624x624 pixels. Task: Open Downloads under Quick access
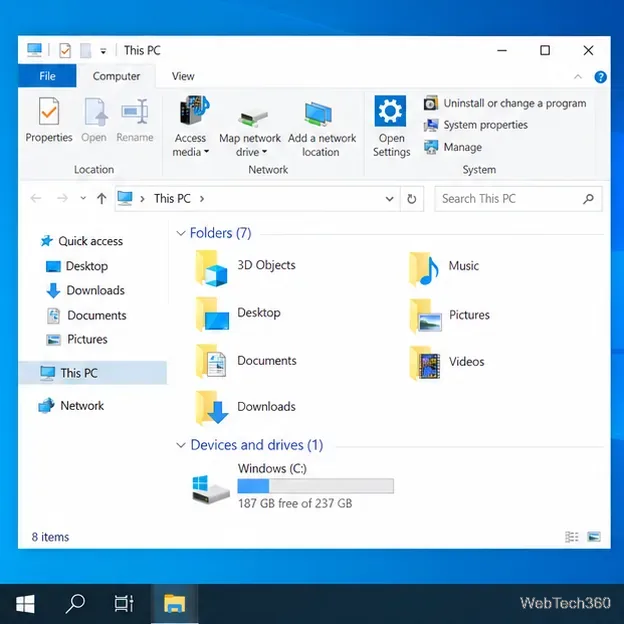(x=85, y=291)
